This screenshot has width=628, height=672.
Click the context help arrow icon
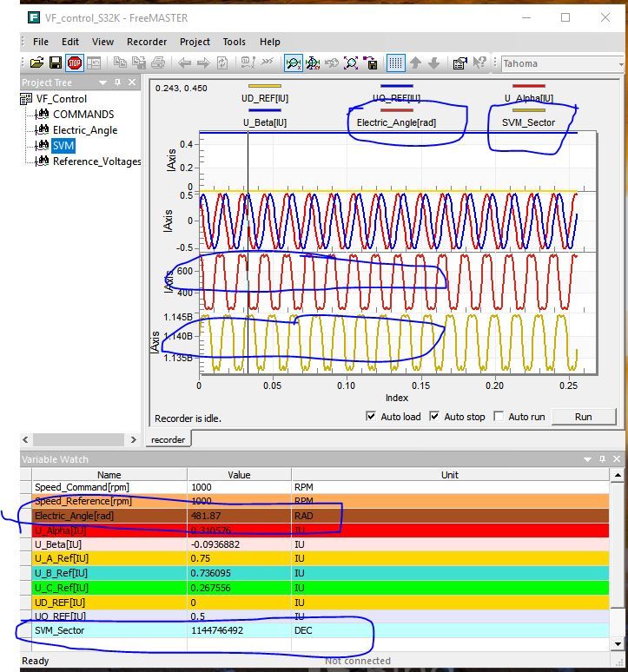[x=479, y=63]
